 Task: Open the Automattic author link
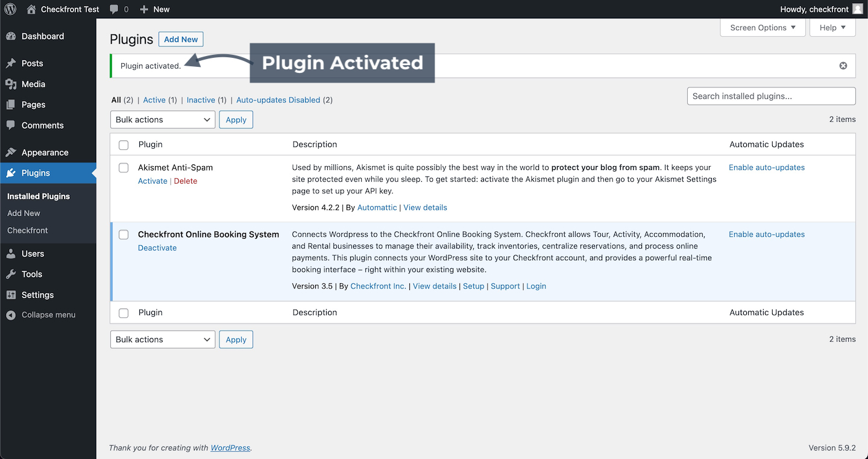377,207
